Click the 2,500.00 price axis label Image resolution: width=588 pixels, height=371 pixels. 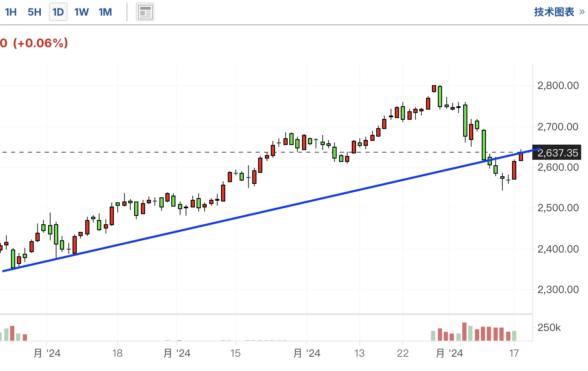coord(558,208)
